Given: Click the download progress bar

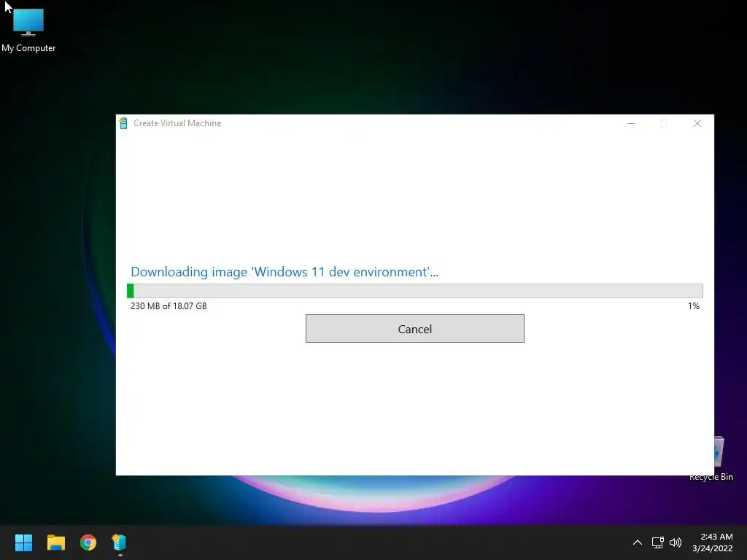Looking at the screenshot, I should tap(414, 290).
